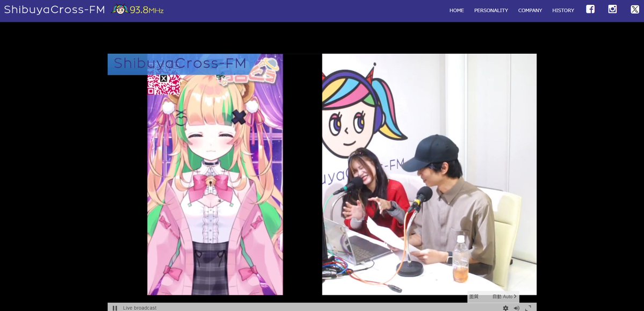The height and width of the screenshot is (311, 644).
Task: Click the ShibuyaCross-FM site title
Action: point(55,10)
